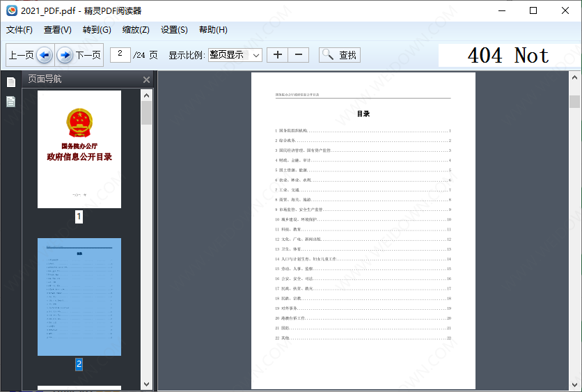
Task: Open the 文件(F) menu
Action: click(x=19, y=30)
